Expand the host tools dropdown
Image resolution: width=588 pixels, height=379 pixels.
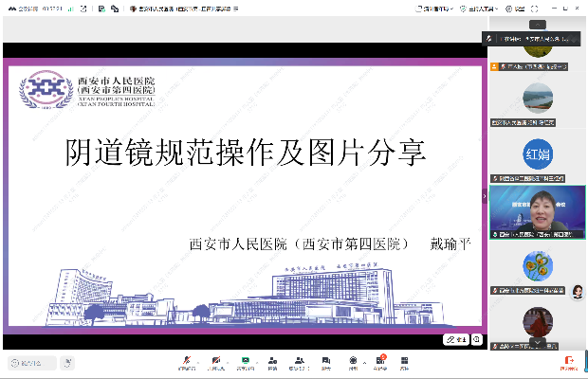coord(479,9)
